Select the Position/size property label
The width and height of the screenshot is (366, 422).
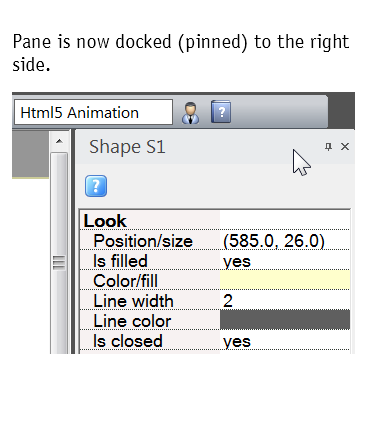(x=143, y=241)
